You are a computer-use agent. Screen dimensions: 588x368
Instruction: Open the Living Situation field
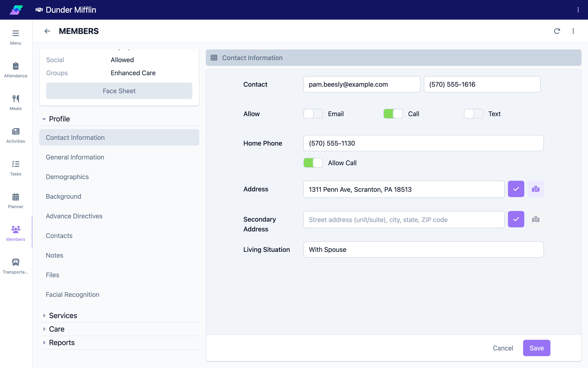click(x=423, y=249)
